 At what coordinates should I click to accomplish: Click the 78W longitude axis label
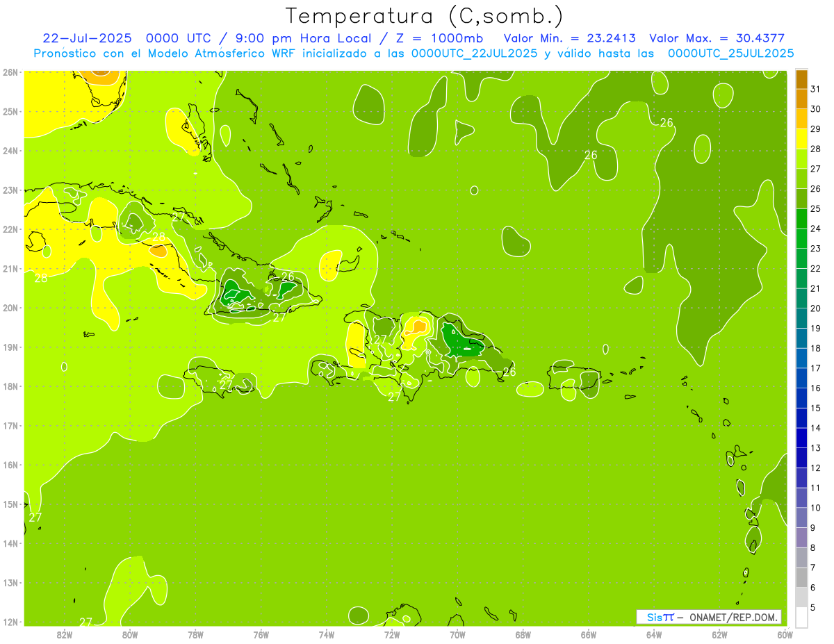pyautogui.click(x=195, y=634)
